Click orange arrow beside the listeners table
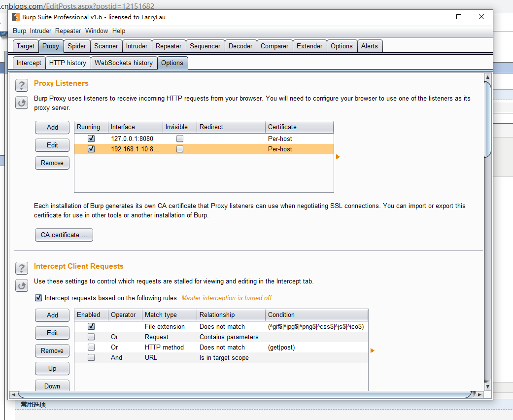Screen dimensions: 513x420 coord(338,157)
